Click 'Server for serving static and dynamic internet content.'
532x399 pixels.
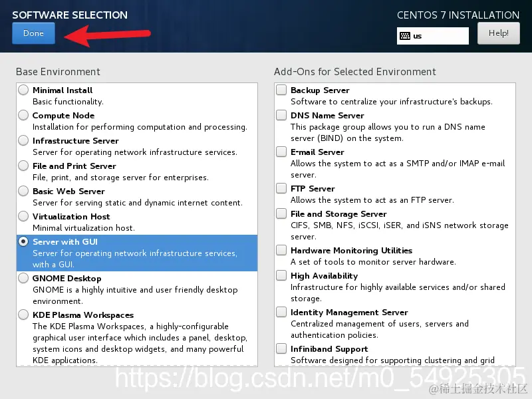point(138,203)
